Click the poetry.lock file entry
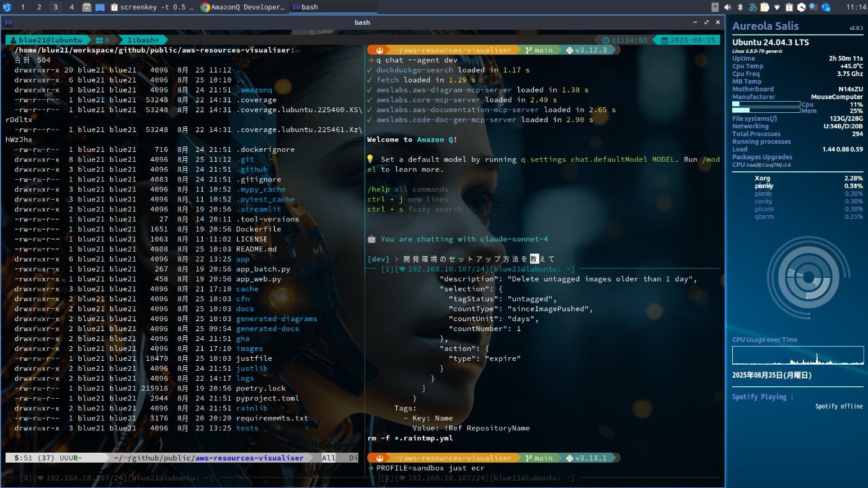Viewport: 868px width, 488px height. 261,388
